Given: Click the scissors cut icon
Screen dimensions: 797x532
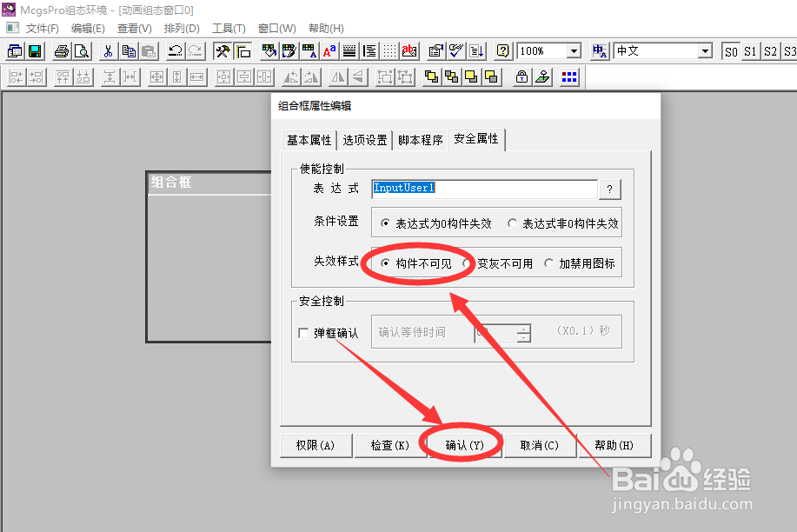Looking at the screenshot, I should click(x=109, y=51).
